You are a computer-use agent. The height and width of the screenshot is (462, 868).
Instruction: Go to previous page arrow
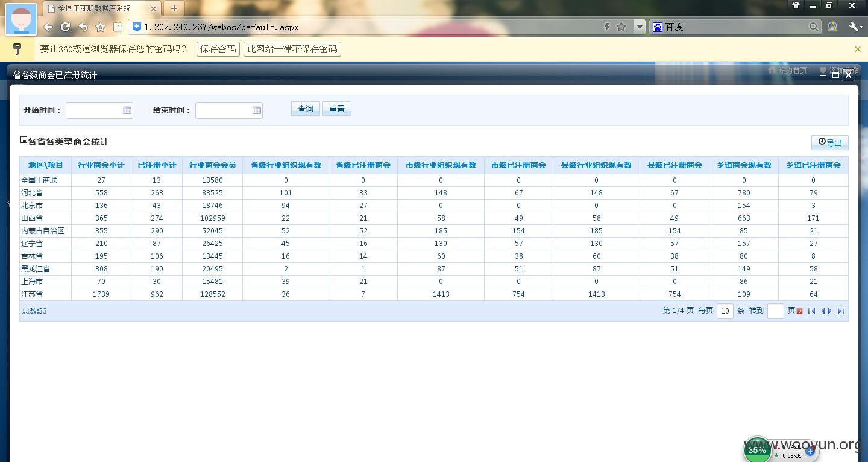click(x=823, y=311)
